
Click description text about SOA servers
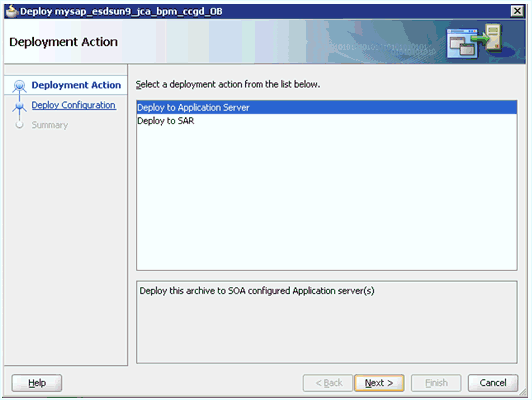pyautogui.click(x=257, y=291)
